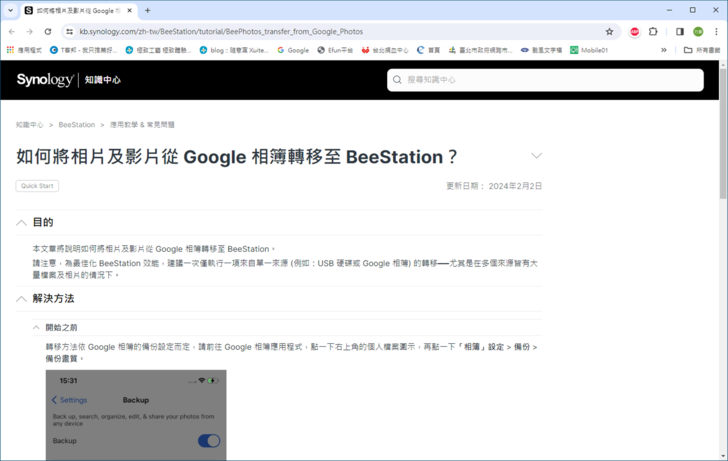Go back to the previous page
The height and width of the screenshot is (461, 728).
point(12,32)
